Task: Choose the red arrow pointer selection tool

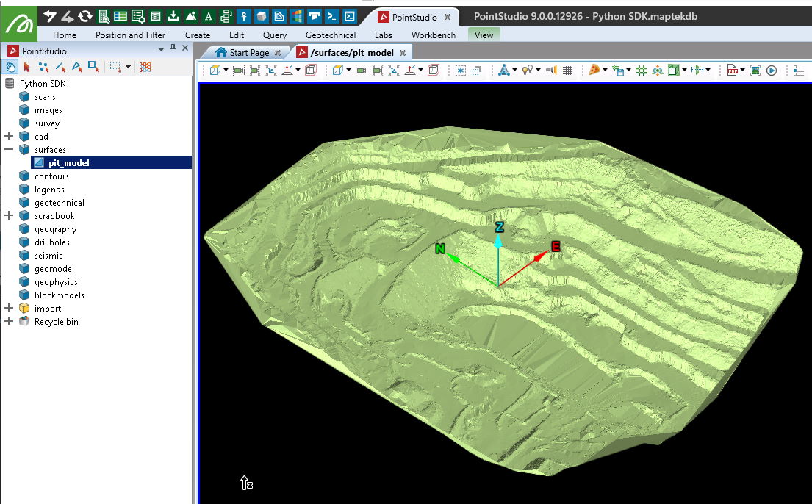Action: (x=27, y=67)
